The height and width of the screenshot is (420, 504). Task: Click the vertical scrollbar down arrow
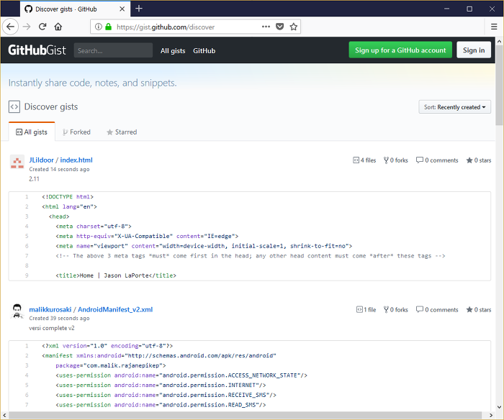[499, 407]
